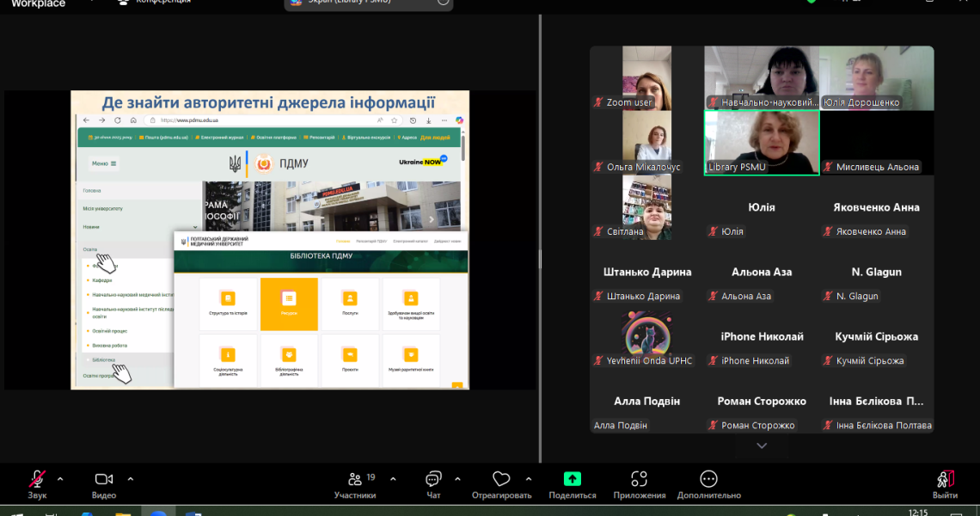The height and width of the screenshot is (516, 980).
Task: Click the muted mic icon beside Яковченко Анна
Action: click(828, 231)
